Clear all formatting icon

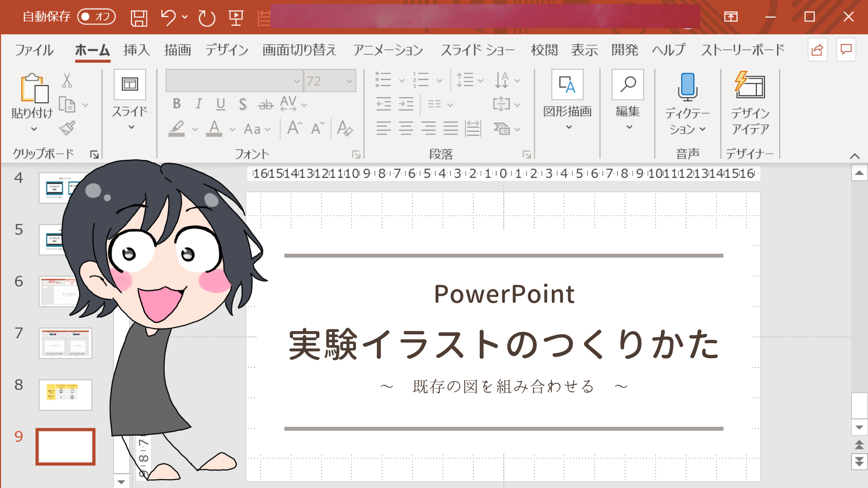pyautogui.click(x=344, y=128)
